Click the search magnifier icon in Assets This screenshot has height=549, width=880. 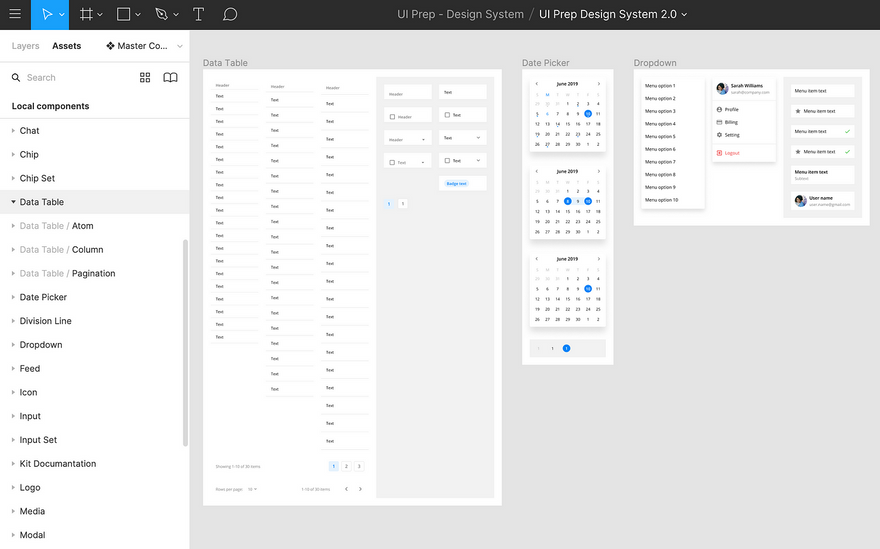click(x=16, y=77)
